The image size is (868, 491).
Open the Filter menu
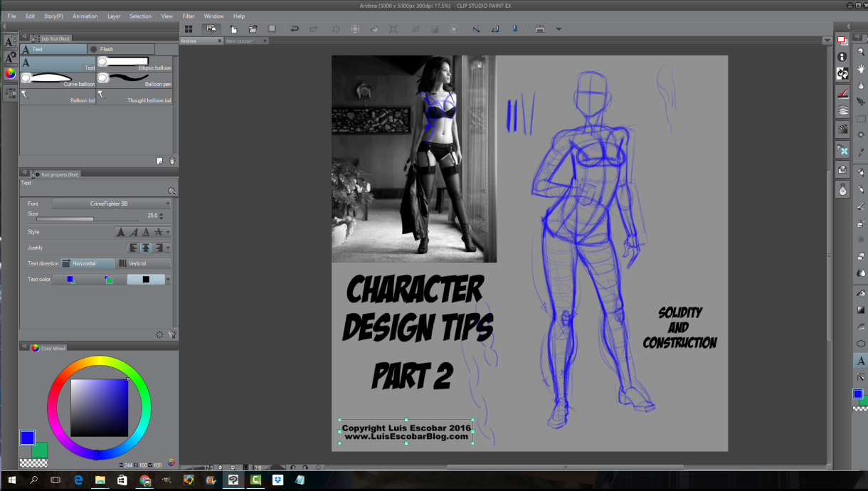pyautogui.click(x=189, y=16)
